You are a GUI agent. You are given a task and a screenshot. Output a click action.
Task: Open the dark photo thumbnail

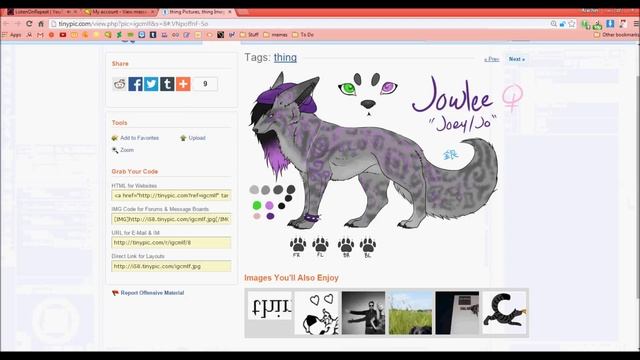(x=457, y=313)
